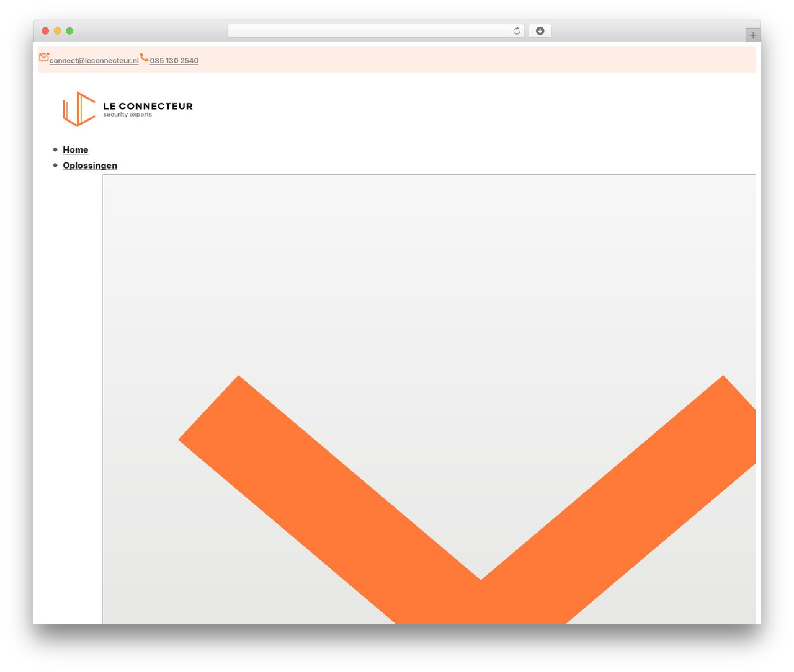Click the orange phone icon
Image resolution: width=794 pixels, height=672 pixels.
(x=144, y=57)
